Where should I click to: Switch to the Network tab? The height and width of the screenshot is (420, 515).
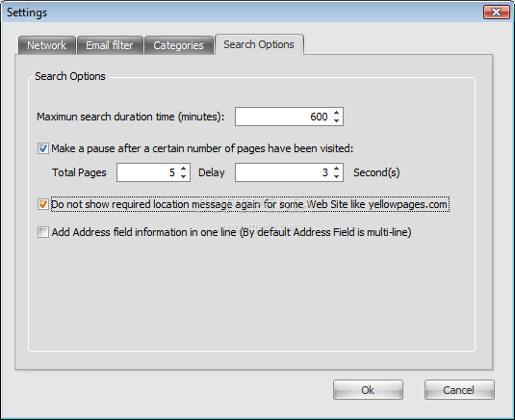tap(47, 45)
